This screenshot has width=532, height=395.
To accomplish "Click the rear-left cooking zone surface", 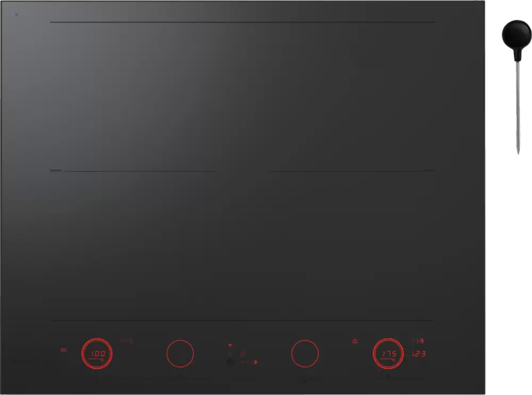I will point(134,97).
